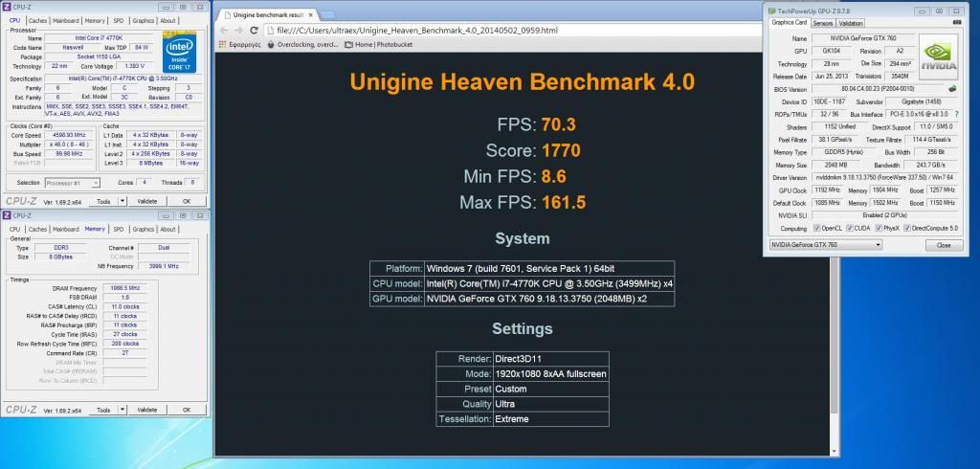
Task: Click the CPU-Z icon in the Memory window title bar
Action: (7, 215)
